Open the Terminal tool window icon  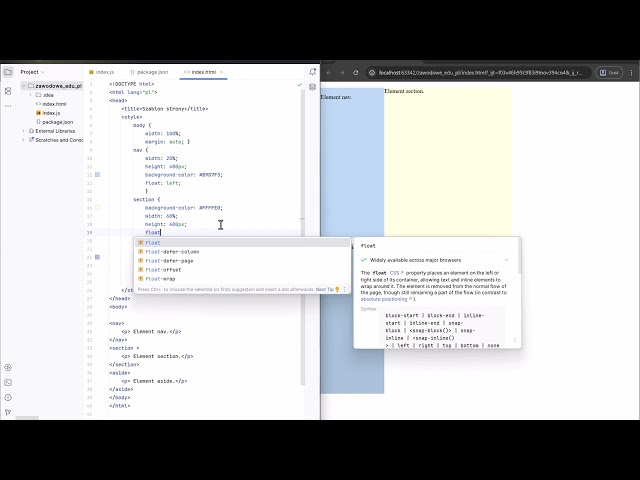[x=8, y=382]
